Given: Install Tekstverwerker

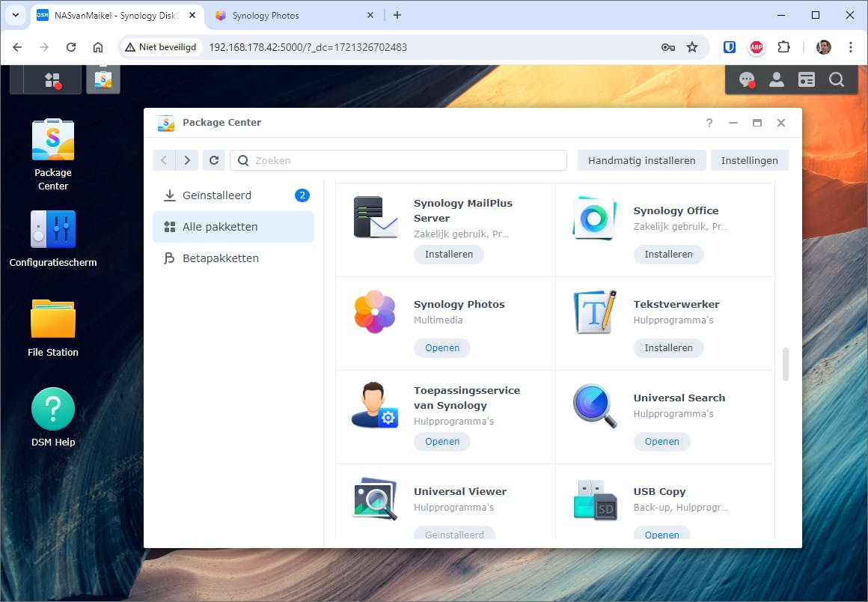Looking at the screenshot, I should pyautogui.click(x=669, y=348).
